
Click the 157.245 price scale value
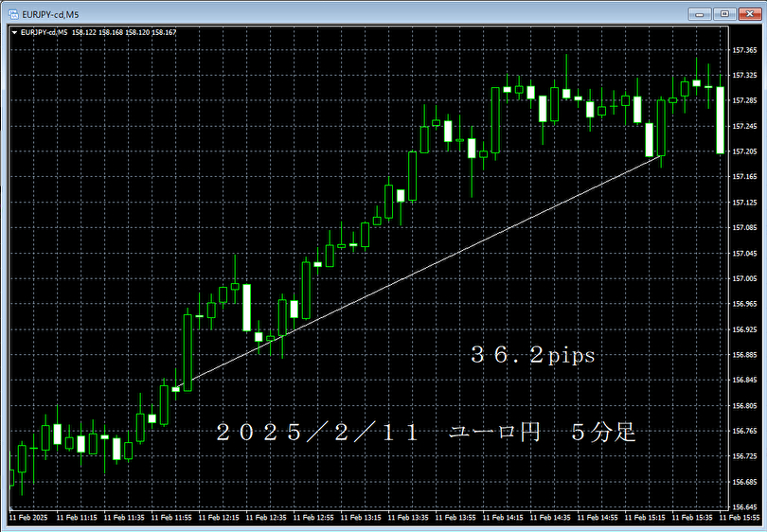click(x=744, y=126)
